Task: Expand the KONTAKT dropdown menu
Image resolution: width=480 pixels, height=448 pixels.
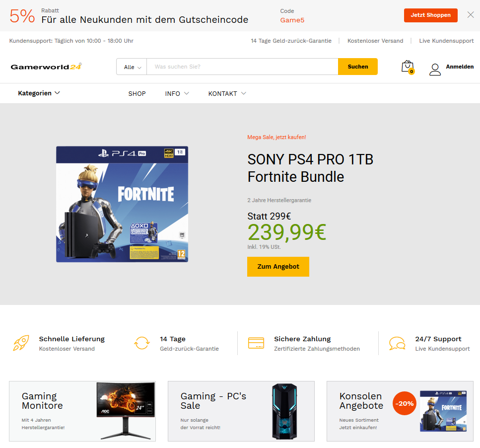Action: coord(227,94)
